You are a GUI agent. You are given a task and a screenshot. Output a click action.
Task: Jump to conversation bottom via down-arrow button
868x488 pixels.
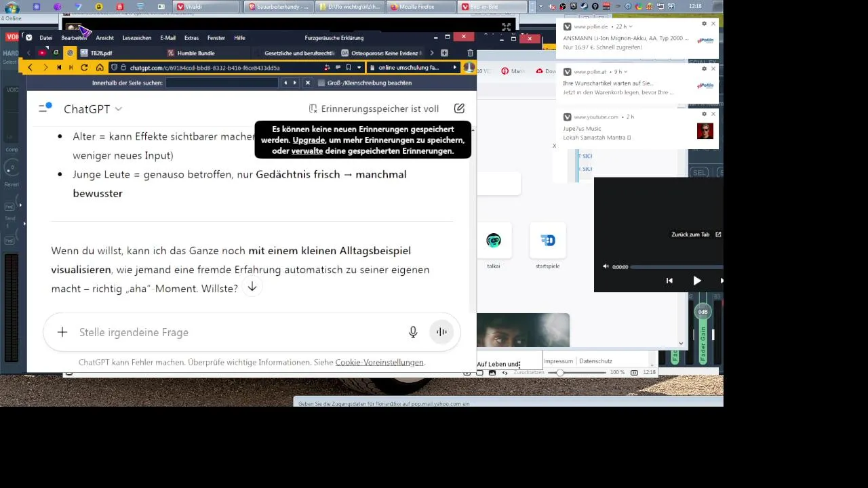[252, 287]
